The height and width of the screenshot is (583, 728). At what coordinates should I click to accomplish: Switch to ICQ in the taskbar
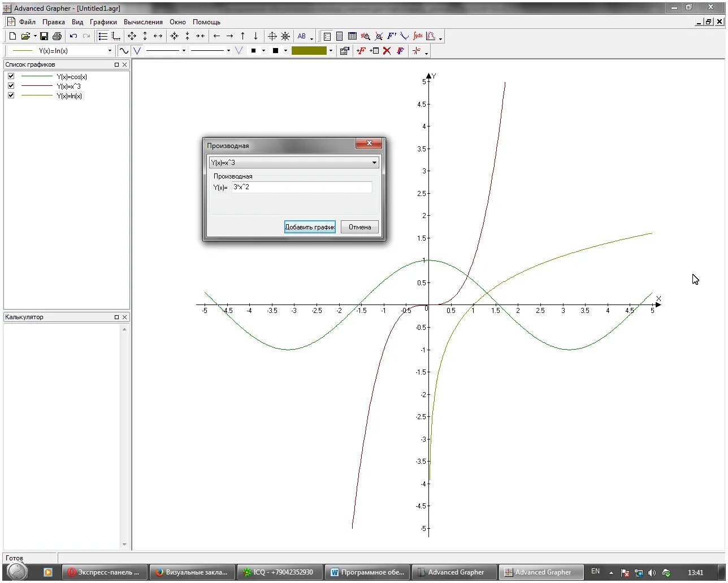pyautogui.click(x=280, y=572)
